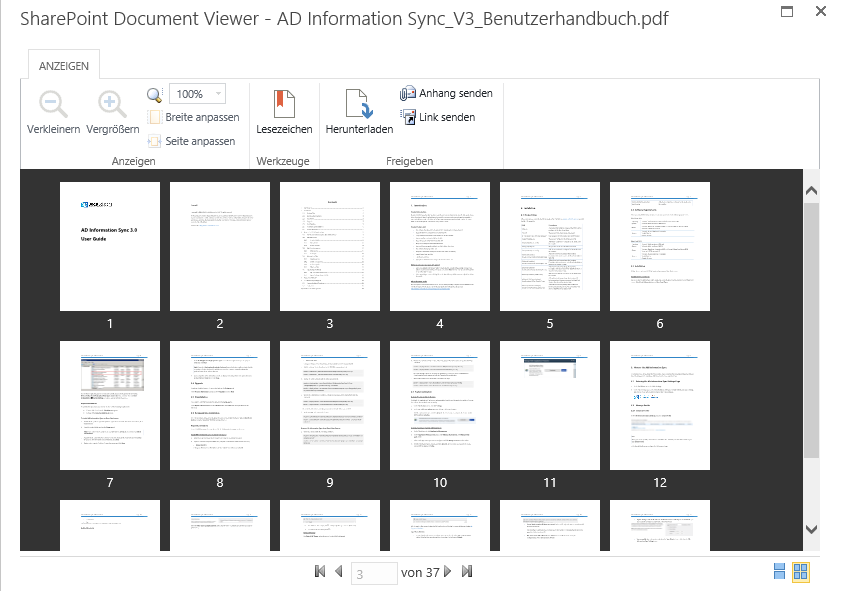This screenshot has width=841, height=591.
Task: Jump to last page navigation icon
Action: pyautogui.click(x=467, y=572)
